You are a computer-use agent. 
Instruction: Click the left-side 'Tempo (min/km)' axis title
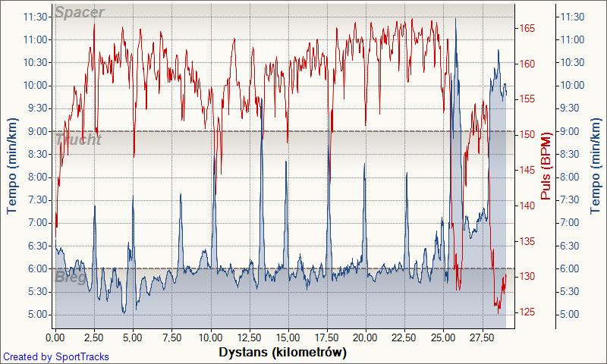(x=11, y=167)
